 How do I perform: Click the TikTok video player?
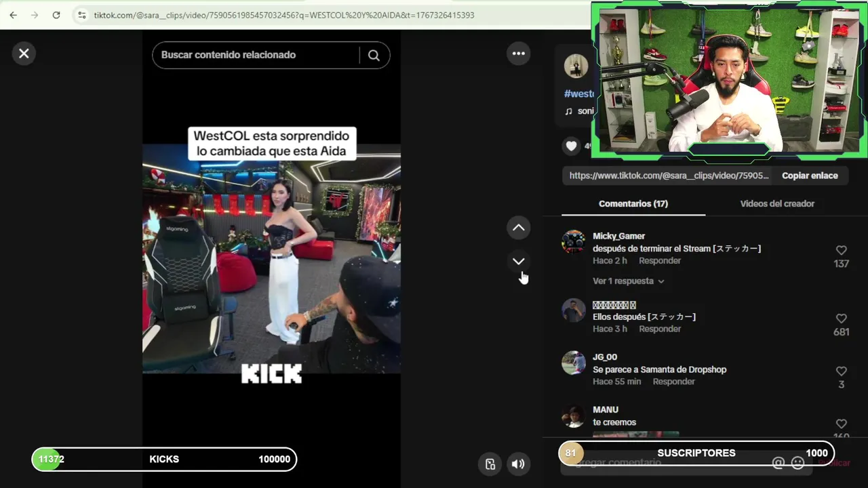tap(271, 258)
